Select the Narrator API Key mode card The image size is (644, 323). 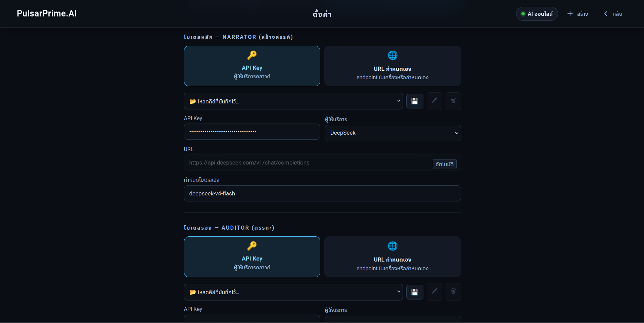click(252, 66)
